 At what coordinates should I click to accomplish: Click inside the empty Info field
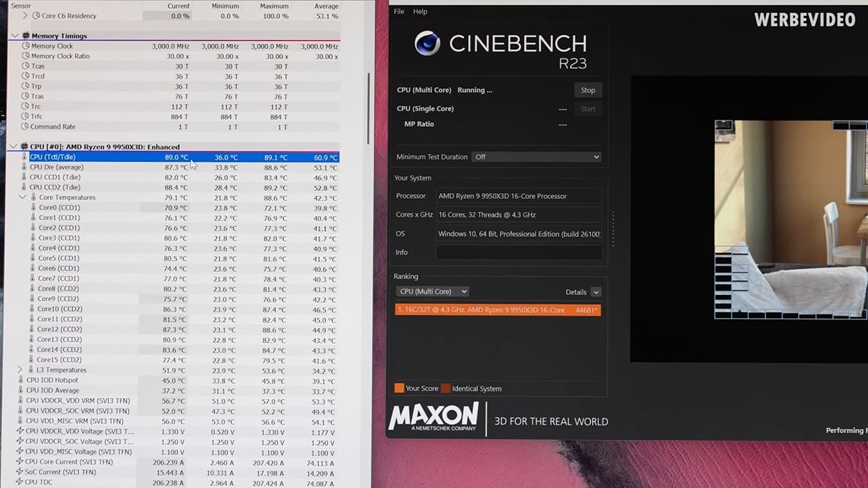point(519,252)
